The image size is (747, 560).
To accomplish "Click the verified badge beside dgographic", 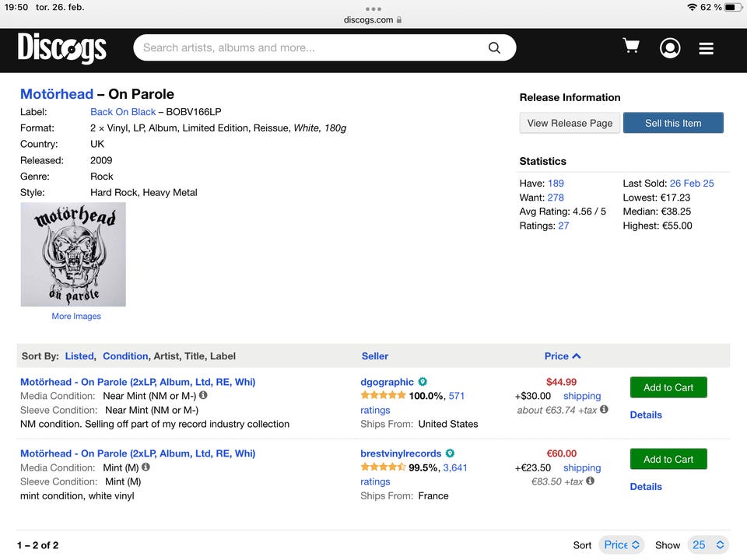I will coord(423,382).
